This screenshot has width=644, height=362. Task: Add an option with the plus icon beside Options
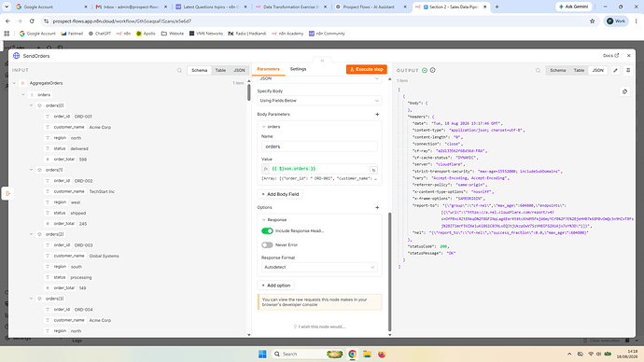pos(377,207)
